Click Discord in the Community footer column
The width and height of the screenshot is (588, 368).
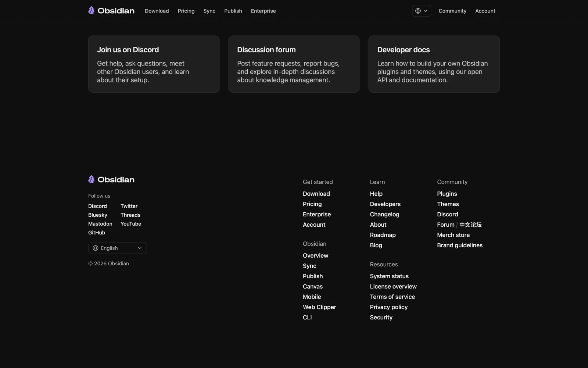coord(448,214)
